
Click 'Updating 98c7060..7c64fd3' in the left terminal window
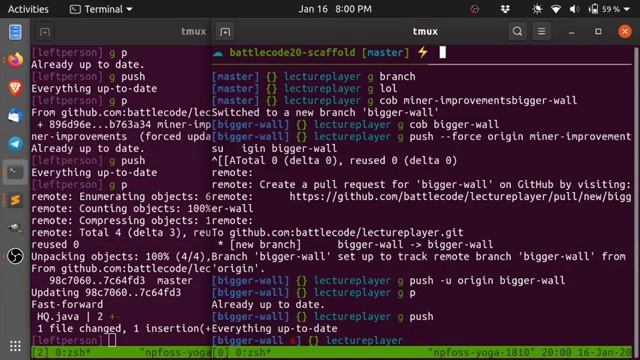click(106, 292)
